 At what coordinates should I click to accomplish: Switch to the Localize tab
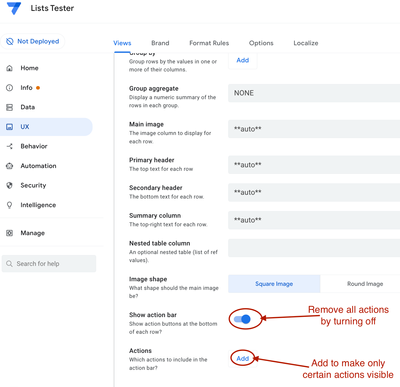pos(306,43)
